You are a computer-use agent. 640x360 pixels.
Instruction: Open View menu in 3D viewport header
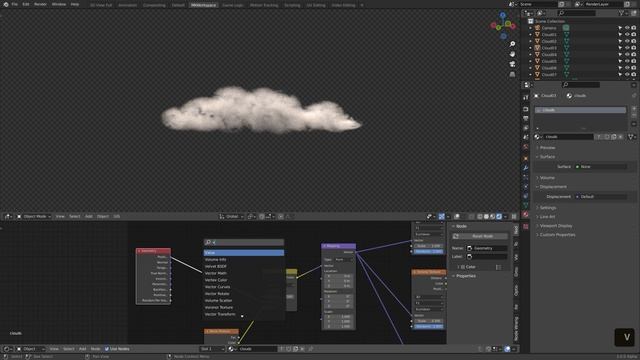pyautogui.click(x=60, y=216)
